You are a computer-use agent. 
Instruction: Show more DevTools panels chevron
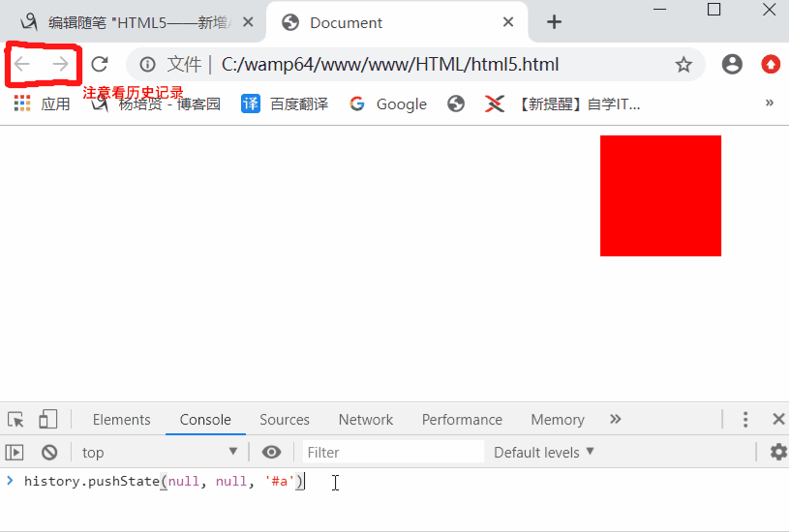pyautogui.click(x=615, y=419)
